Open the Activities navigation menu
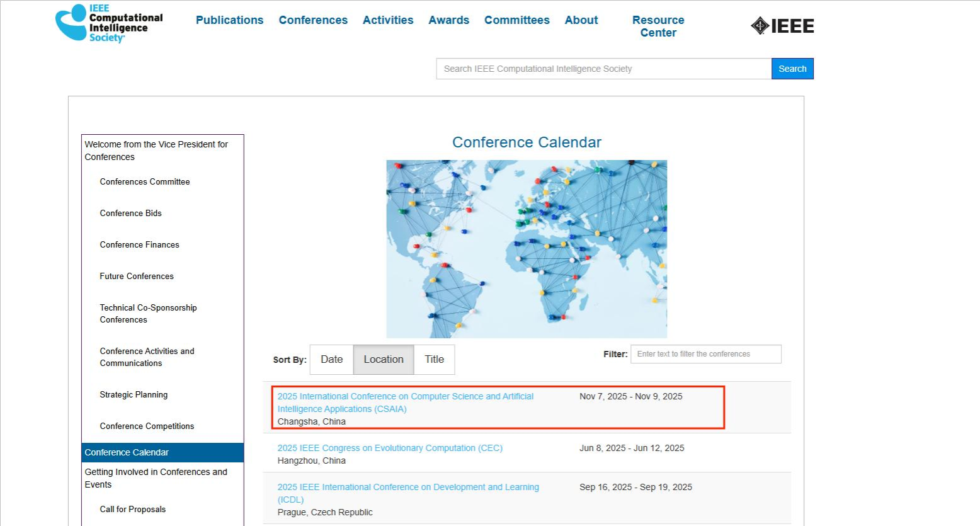980x526 pixels. (388, 20)
